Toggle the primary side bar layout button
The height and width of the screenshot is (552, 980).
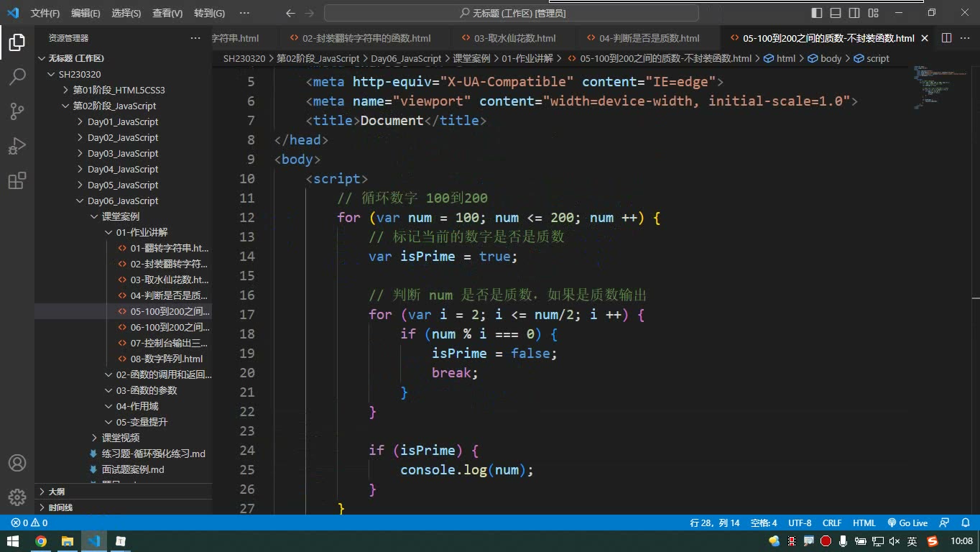point(817,13)
